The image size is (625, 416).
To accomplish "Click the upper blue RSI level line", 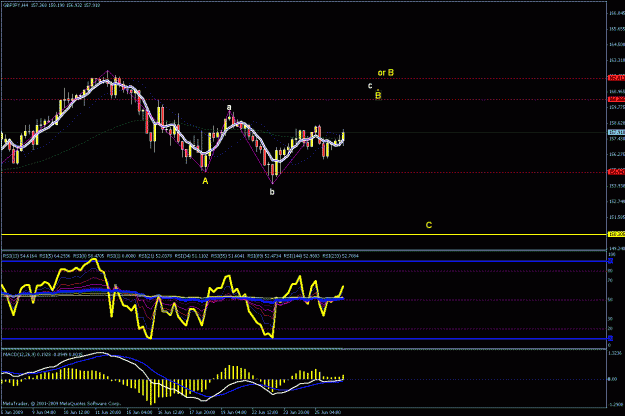I will (303, 261).
